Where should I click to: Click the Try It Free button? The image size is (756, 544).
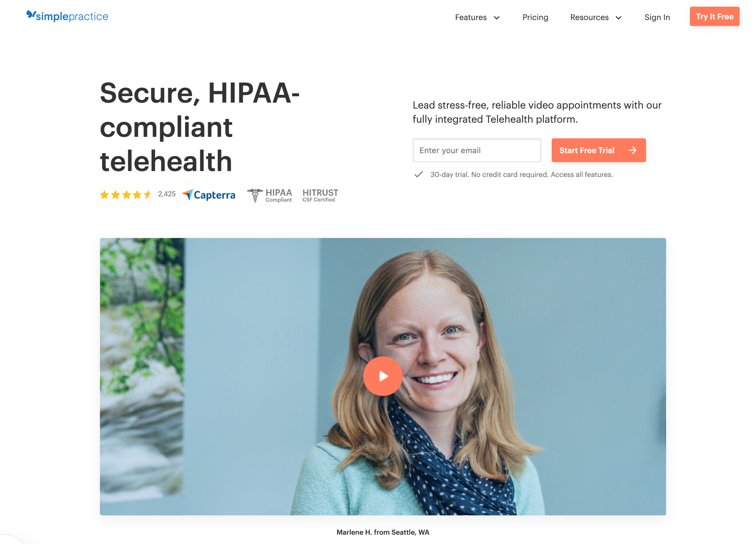(714, 16)
